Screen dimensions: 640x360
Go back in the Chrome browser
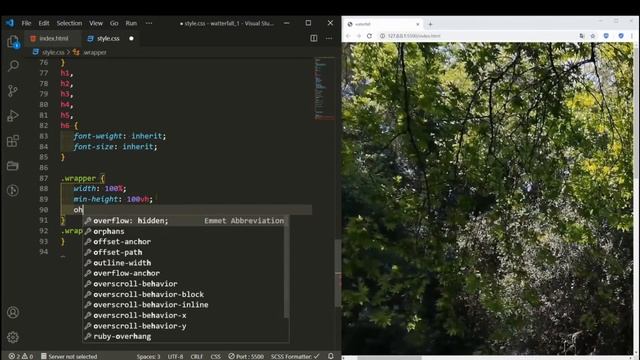[x=348, y=36]
